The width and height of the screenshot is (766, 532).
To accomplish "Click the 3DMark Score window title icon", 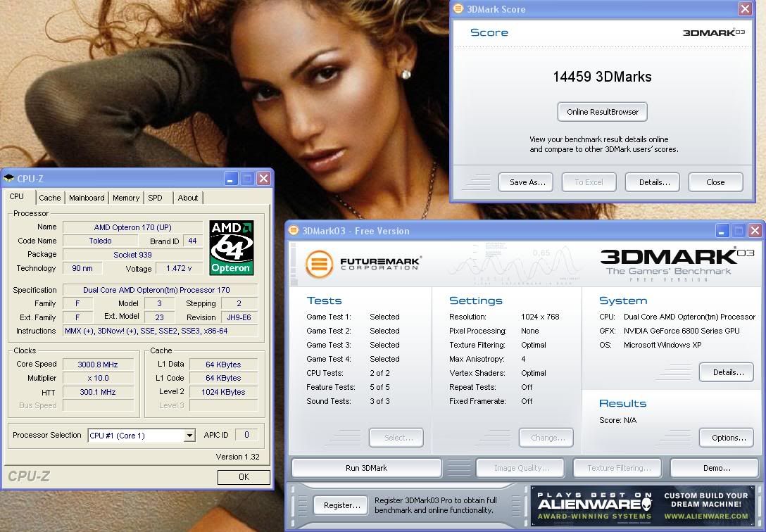I will [458, 8].
